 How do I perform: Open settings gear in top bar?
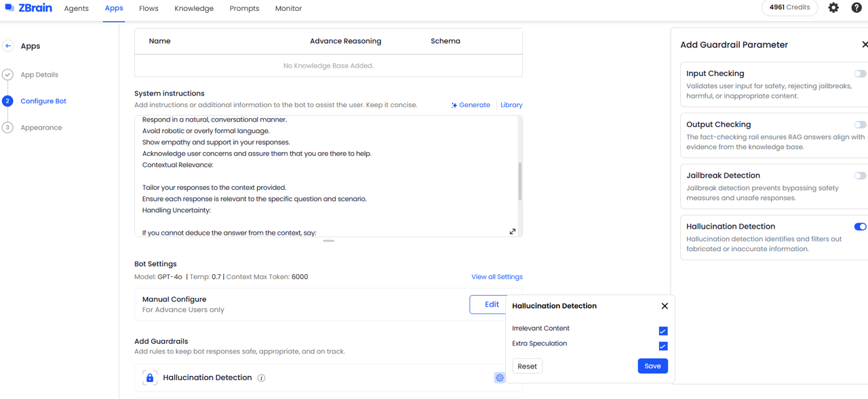point(833,8)
